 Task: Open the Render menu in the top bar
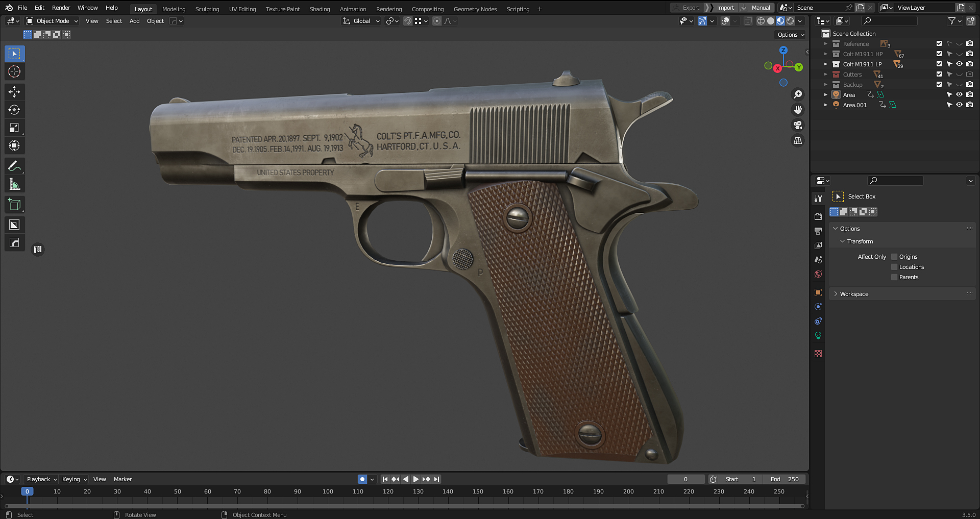[61, 8]
